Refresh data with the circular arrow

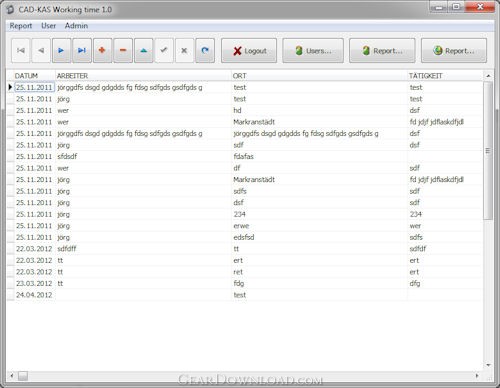tap(205, 50)
